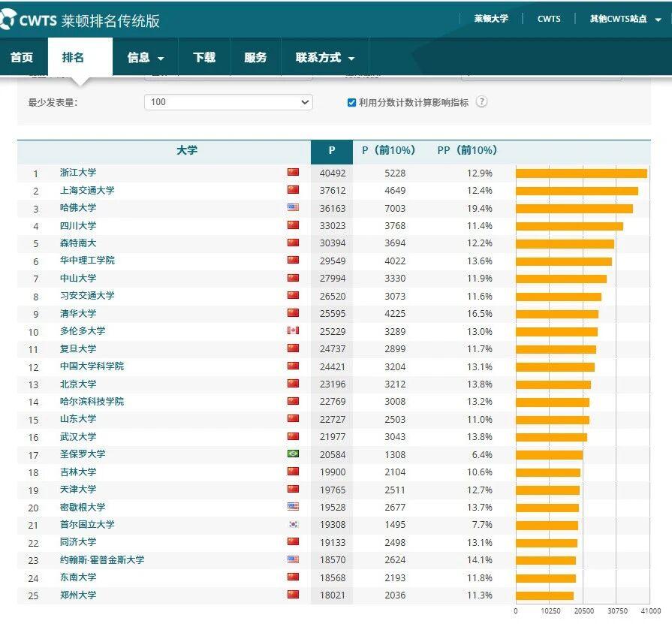Disable 利用分数计数计算影响指标 checkbox
The height and width of the screenshot is (624, 672).
[x=351, y=102]
